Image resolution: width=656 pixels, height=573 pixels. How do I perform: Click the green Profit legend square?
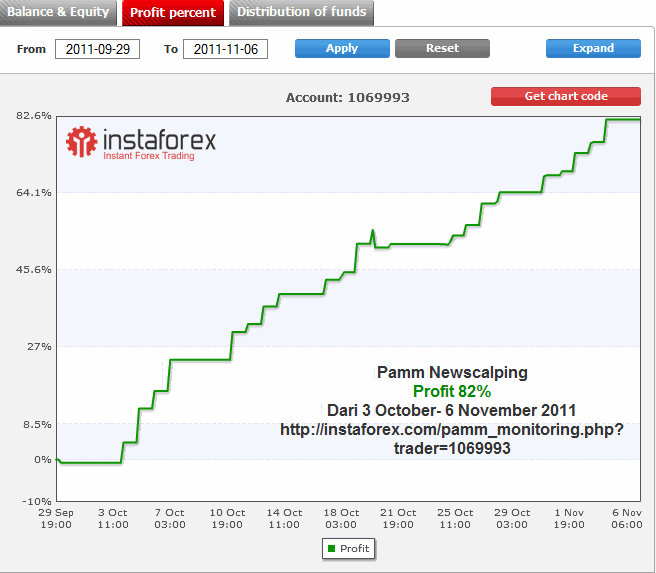(x=332, y=548)
